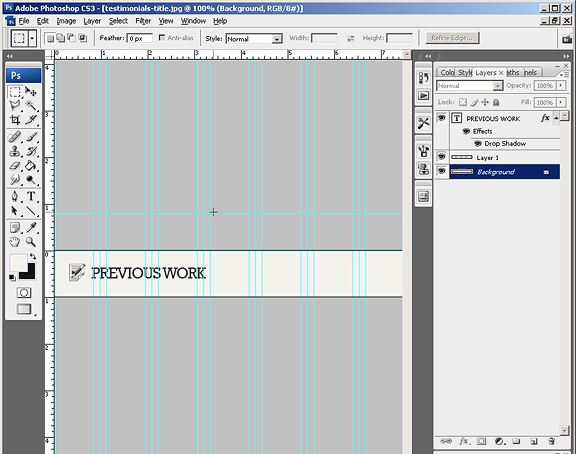Image resolution: width=576 pixels, height=454 pixels.
Task: Select the Lasso tool
Action: [15, 106]
